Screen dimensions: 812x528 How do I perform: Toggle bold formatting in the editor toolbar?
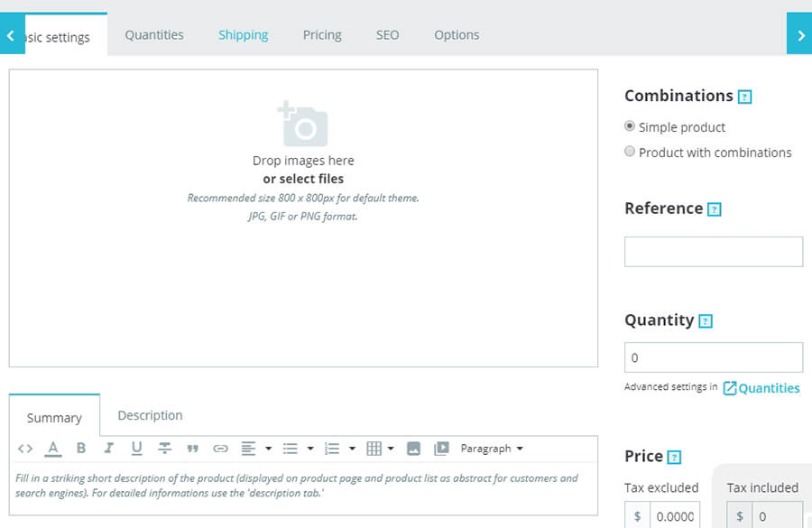(81, 448)
